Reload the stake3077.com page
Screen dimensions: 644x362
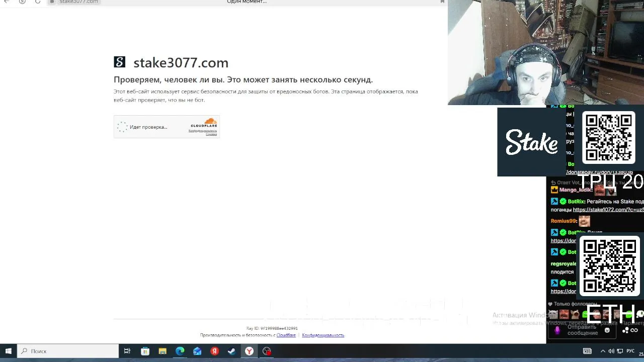[38, 2]
